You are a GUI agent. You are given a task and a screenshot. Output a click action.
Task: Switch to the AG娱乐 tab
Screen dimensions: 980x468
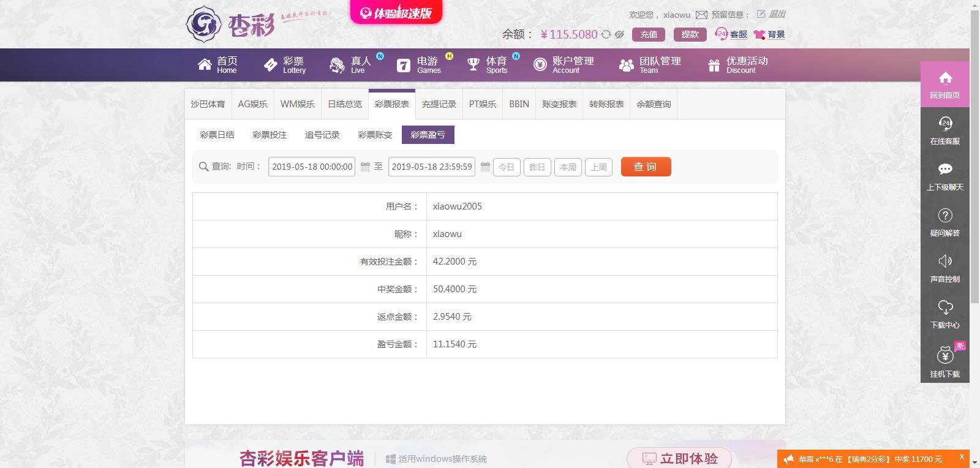pos(253,104)
